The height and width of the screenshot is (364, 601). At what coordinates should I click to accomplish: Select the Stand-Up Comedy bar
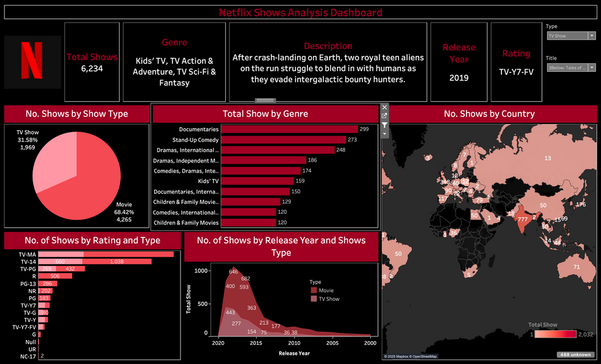[x=284, y=139]
